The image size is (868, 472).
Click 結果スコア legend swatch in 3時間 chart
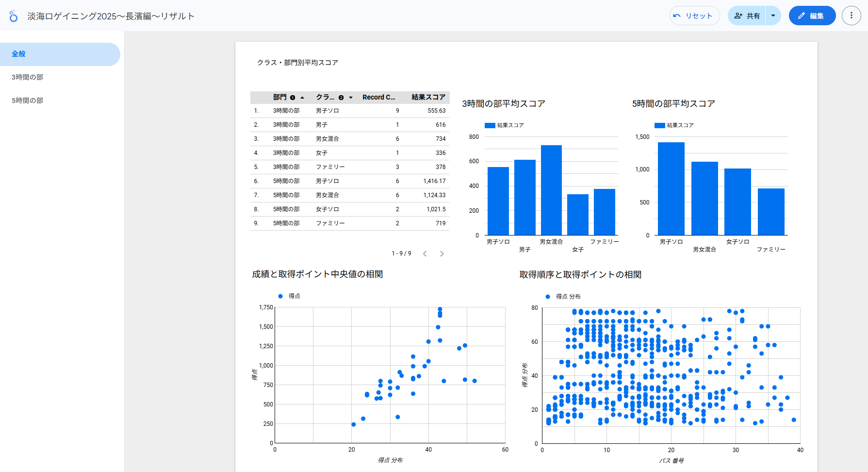click(490, 125)
